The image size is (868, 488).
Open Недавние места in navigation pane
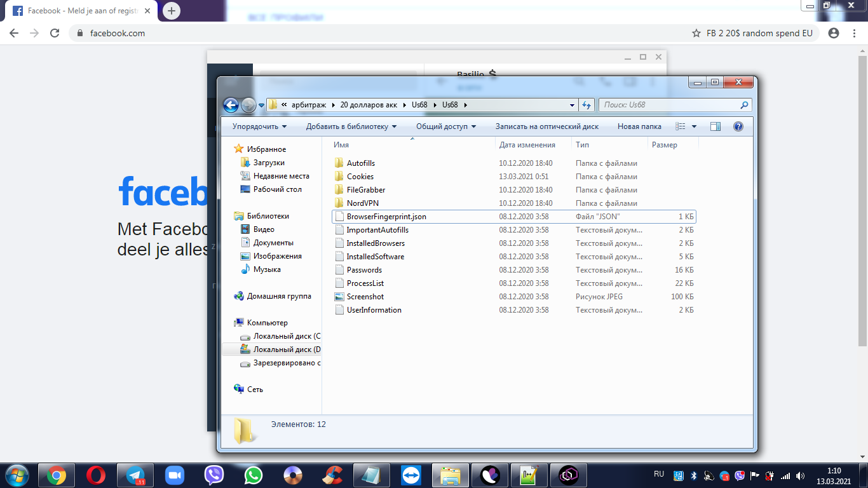pyautogui.click(x=281, y=176)
